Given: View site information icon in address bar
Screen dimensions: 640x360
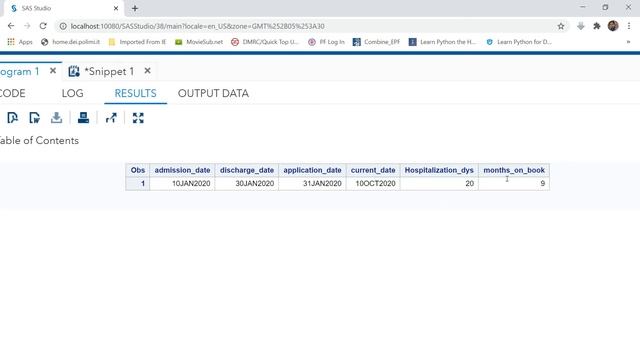Looking at the screenshot, I should (63, 26).
